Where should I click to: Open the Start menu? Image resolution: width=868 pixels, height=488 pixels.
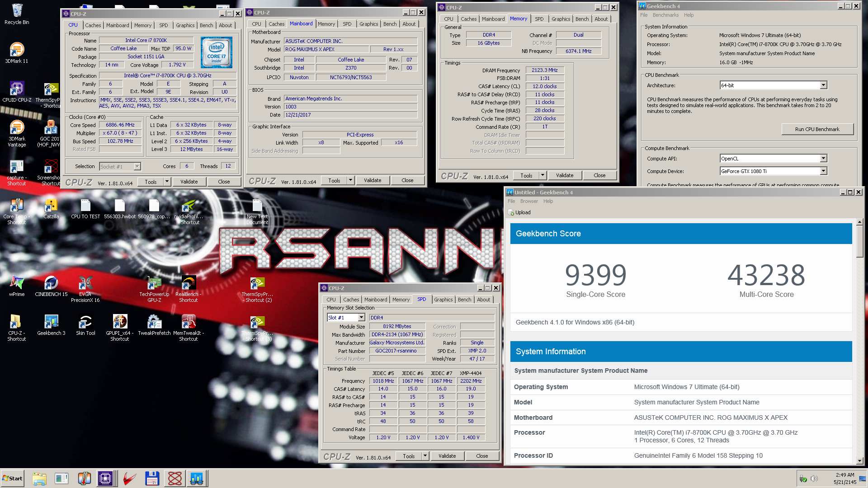[12, 479]
